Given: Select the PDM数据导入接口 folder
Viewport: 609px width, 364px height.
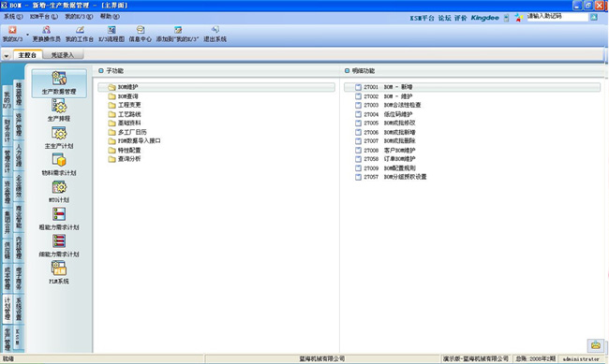Looking at the screenshot, I should 134,141.
